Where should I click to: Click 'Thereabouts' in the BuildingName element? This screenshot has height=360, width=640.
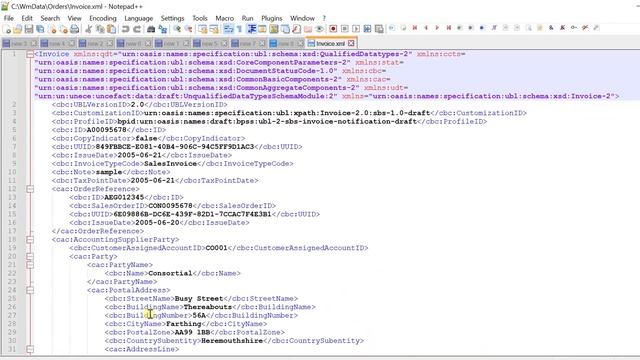pos(208,307)
